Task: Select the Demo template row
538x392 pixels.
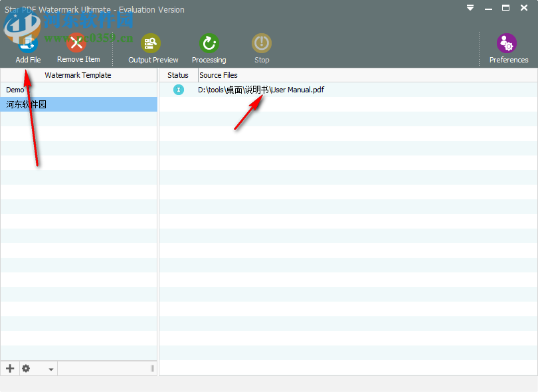Action: (79, 90)
